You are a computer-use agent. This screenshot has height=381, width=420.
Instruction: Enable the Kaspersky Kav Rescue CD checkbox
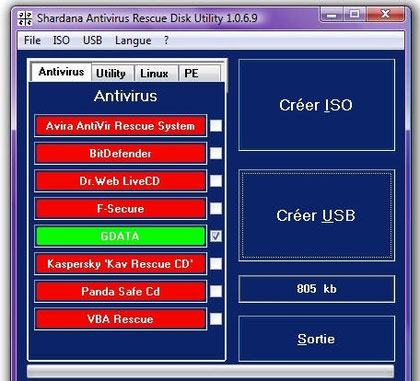coord(216,264)
